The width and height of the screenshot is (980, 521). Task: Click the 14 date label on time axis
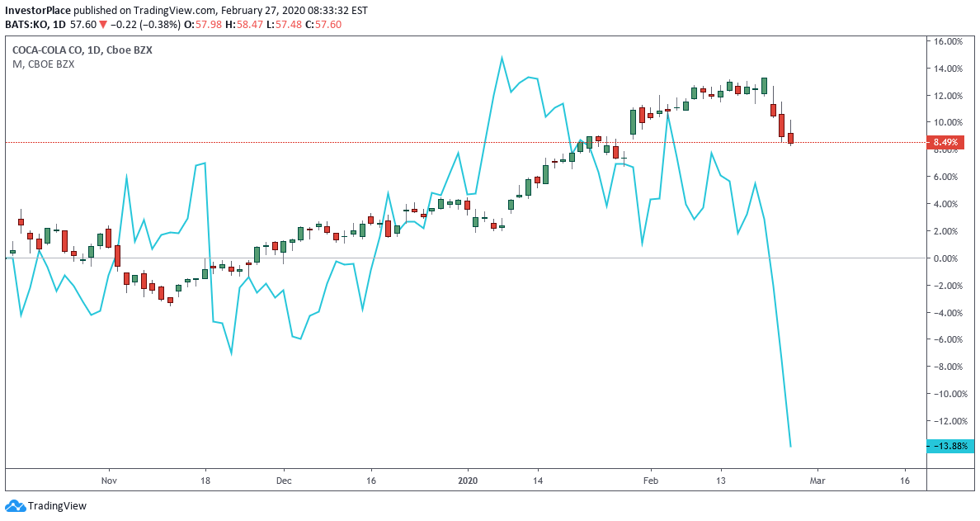(538, 481)
